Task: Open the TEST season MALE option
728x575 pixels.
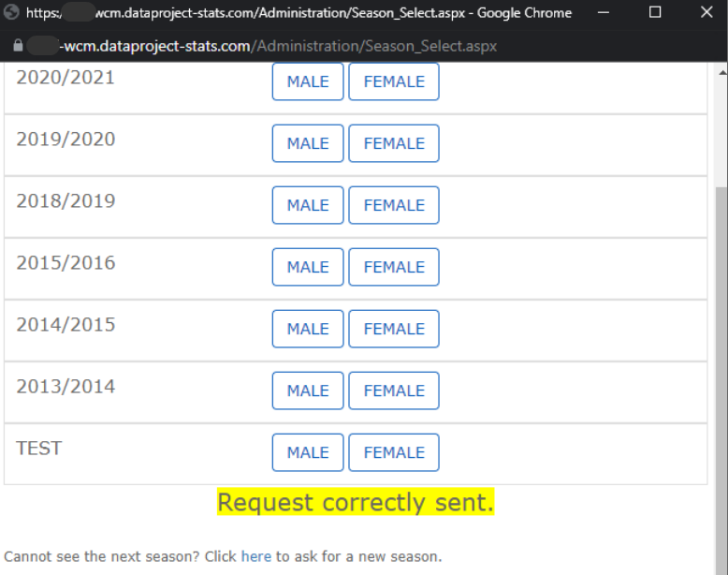Action: click(308, 452)
